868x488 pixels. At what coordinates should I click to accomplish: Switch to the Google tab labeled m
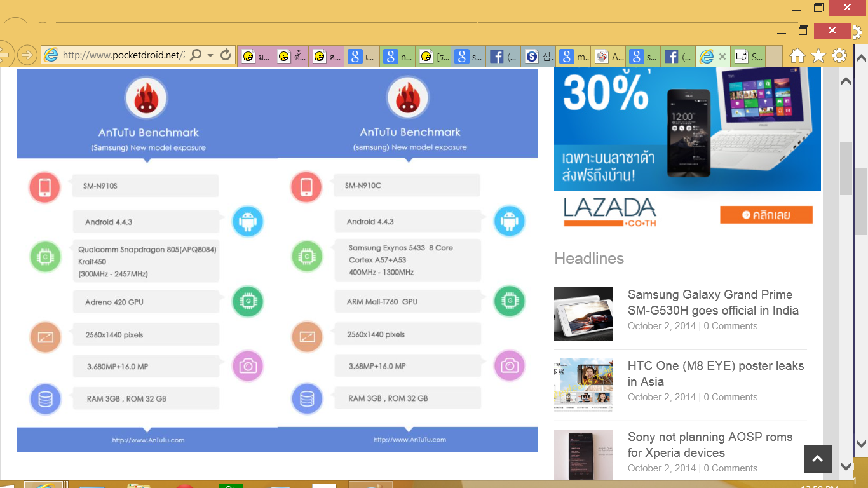(574, 57)
